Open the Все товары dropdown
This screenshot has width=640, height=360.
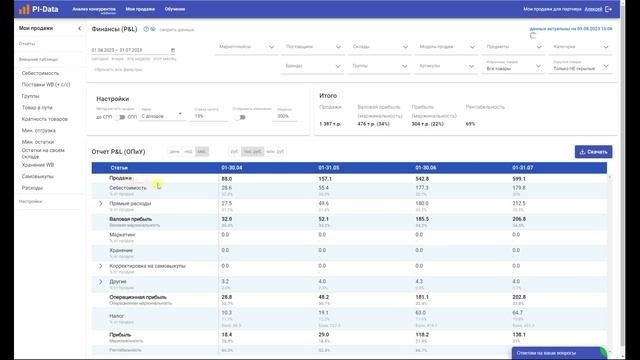514,67
